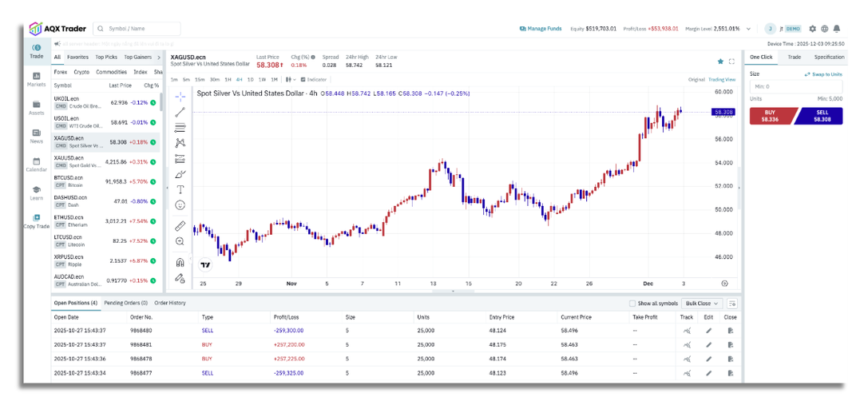Switch to the Pending Orders tab
Viewport: 868px width, 409px height.
click(126, 303)
